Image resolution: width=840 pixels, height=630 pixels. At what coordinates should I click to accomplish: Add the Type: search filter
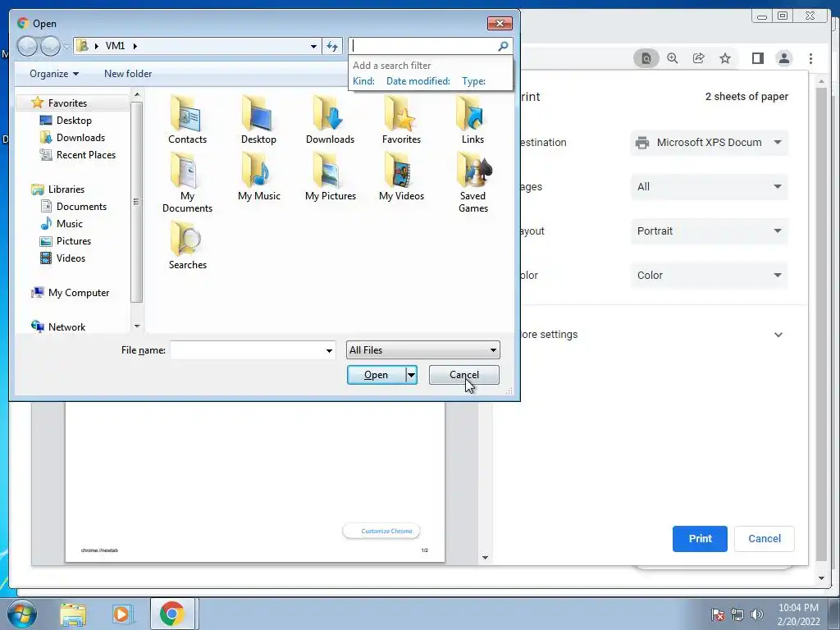(x=473, y=81)
